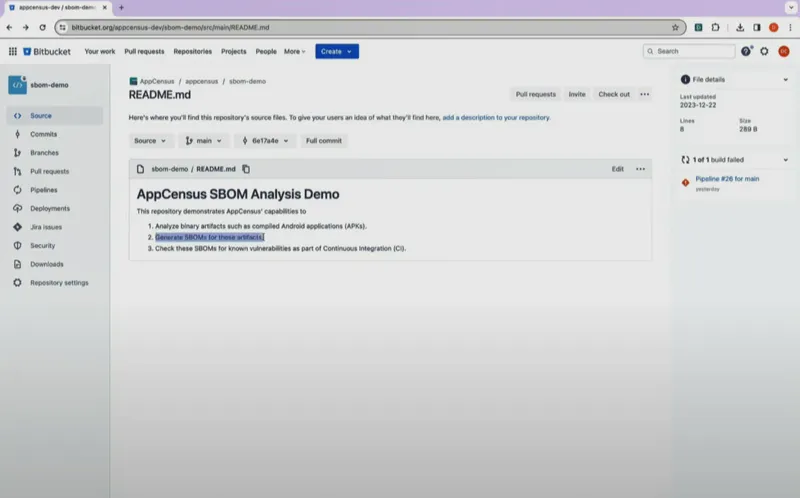The image size is (800, 498).
Task: Click sbom-demo in the file path bar
Action: point(169,169)
